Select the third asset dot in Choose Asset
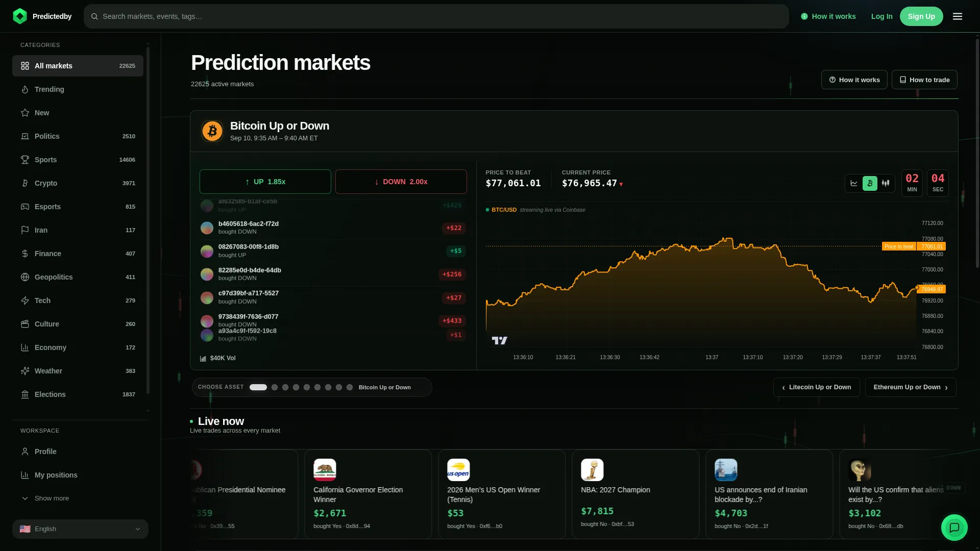The image size is (980, 551). click(x=285, y=387)
